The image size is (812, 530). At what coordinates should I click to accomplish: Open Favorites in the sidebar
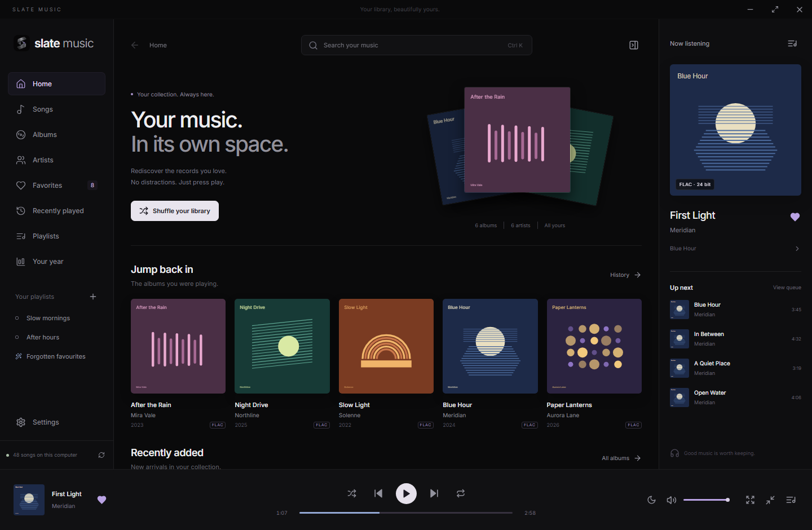point(56,185)
